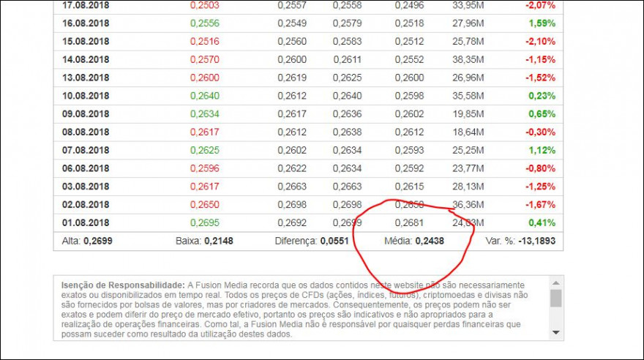Select the date 15.08.2018
Screen dimensions: 644x360
[86, 42]
